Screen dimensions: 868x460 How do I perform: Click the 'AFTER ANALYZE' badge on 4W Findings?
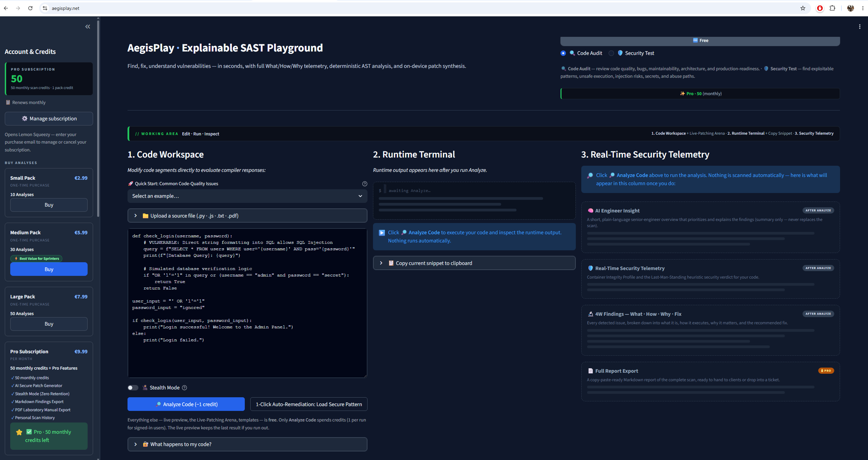[x=818, y=314]
